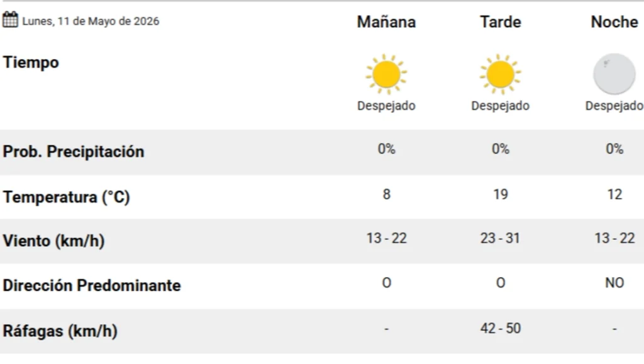Select the afternoon gusts value 42 - 50
Screen dimensions: 644x364
click(x=500, y=328)
